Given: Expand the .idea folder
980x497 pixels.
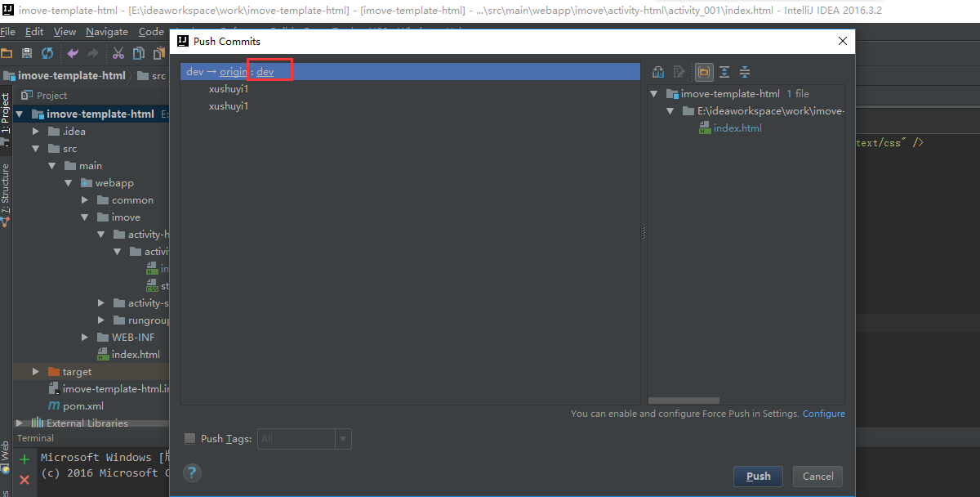Looking at the screenshot, I should pyautogui.click(x=36, y=132).
